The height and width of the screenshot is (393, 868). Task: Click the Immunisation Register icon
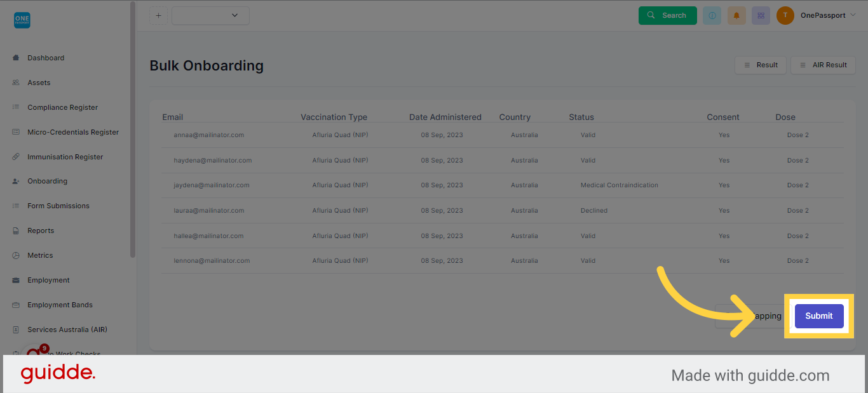coord(16,157)
